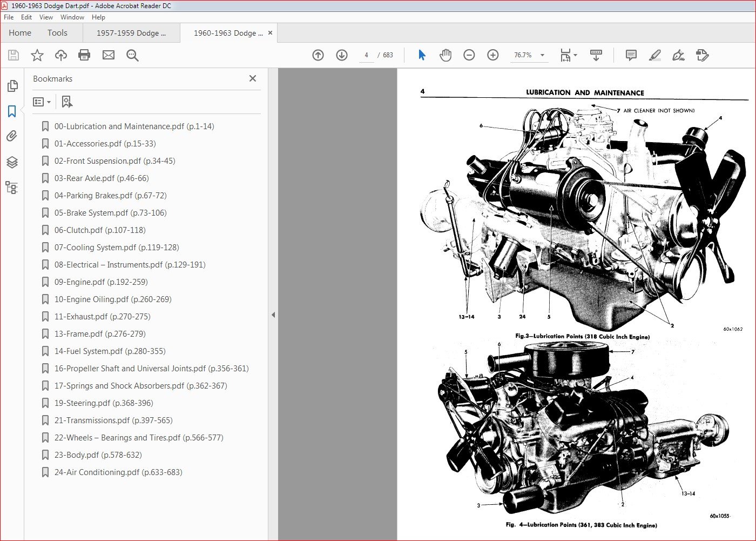The image size is (756, 541).
Task: Switch to the Home tab
Action: point(20,33)
